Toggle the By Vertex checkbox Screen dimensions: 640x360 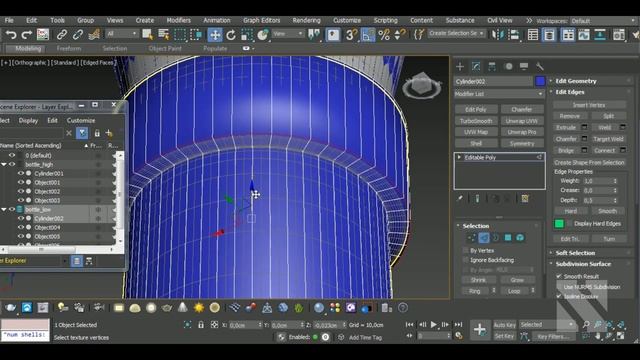[466, 251]
